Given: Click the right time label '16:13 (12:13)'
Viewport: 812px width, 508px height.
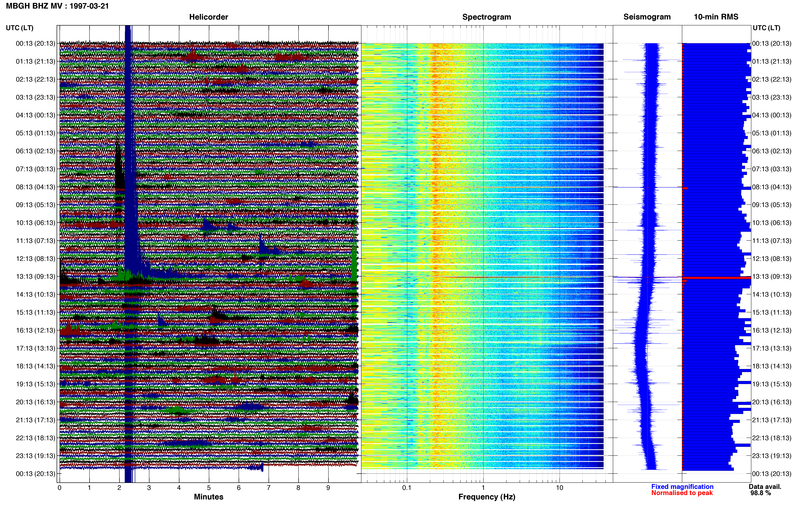Looking at the screenshot, I should [772, 330].
